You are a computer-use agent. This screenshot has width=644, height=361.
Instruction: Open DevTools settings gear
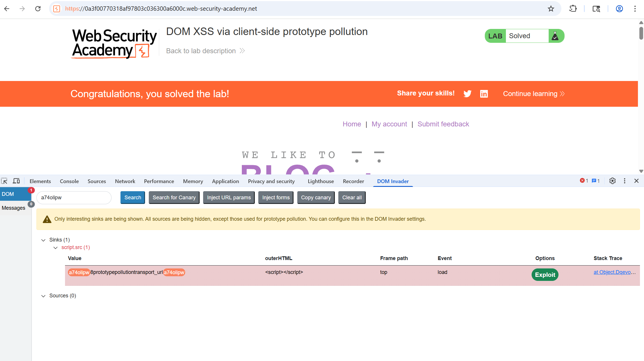click(612, 181)
